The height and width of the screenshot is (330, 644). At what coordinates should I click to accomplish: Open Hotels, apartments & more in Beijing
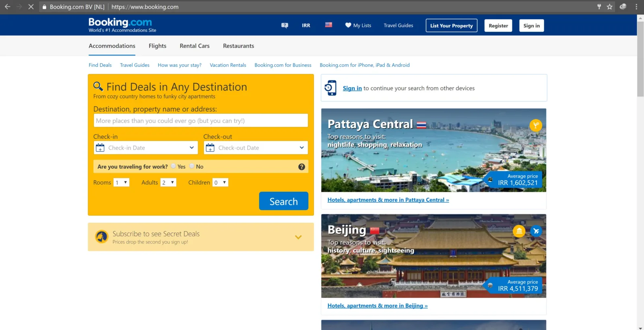[x=378, y=306]
